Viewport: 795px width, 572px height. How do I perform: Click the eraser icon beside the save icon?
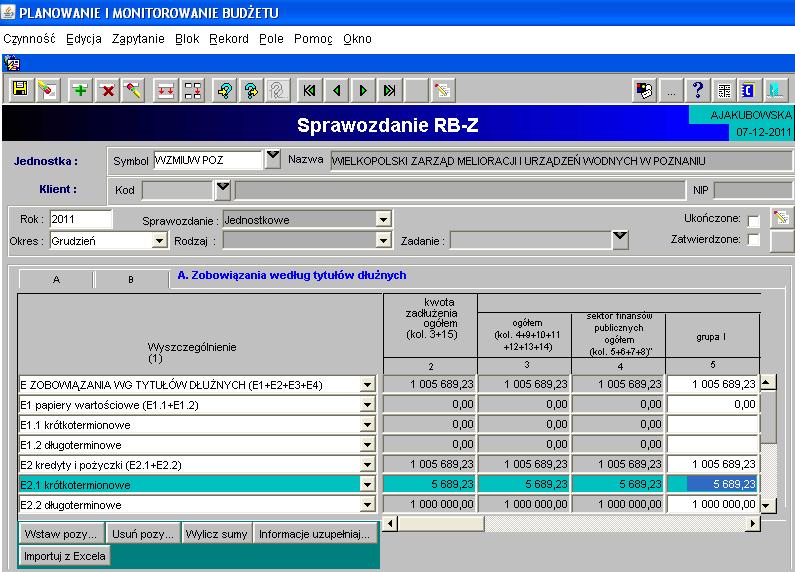48,90
